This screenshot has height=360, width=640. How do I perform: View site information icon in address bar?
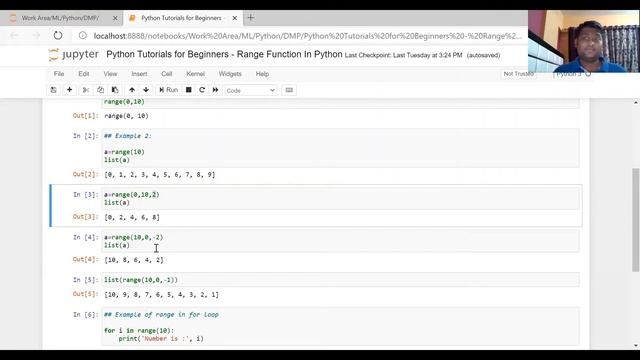tap(83, 36)
